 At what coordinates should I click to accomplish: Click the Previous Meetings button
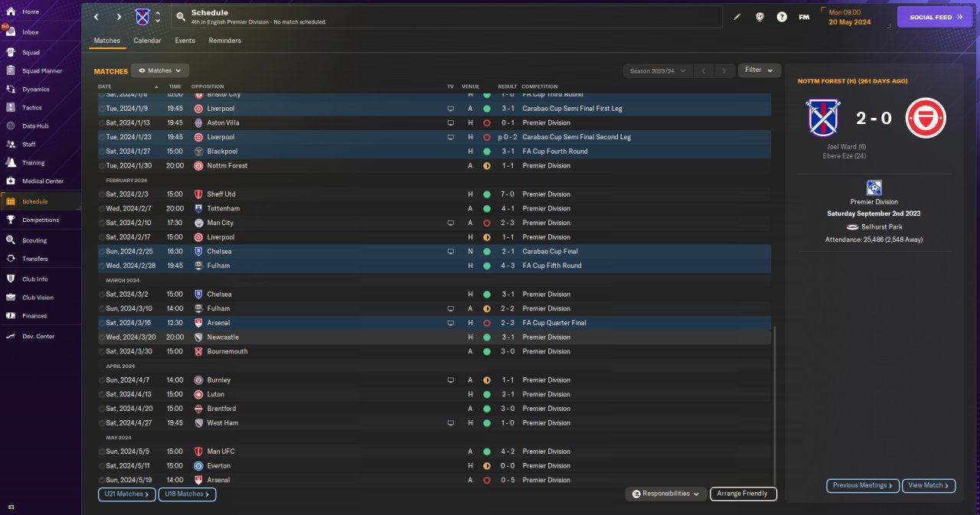point(863,485)
